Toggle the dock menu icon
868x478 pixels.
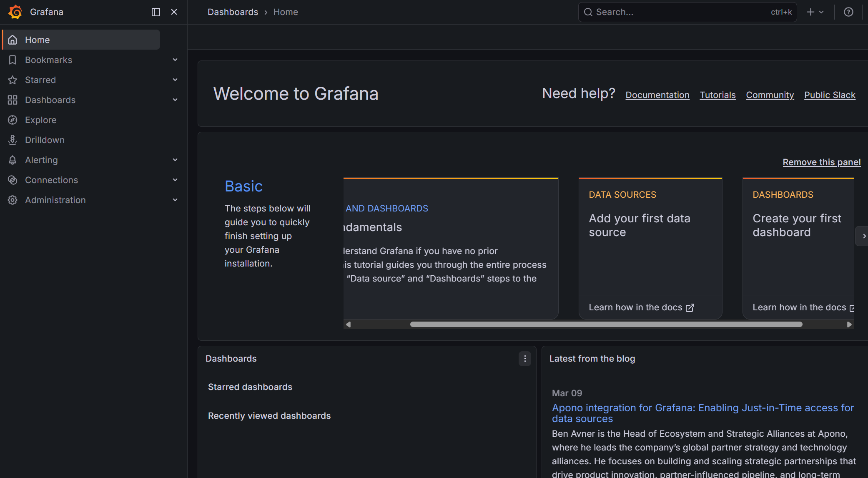tap(156, 12)
